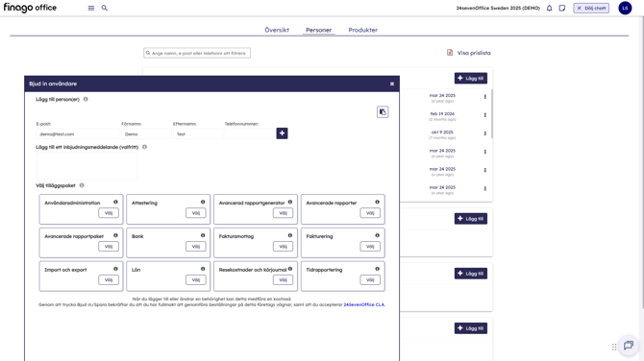644x361 pixels.
Task: Show info icon on Avancerade rapportpaket card
Action: 115,235
